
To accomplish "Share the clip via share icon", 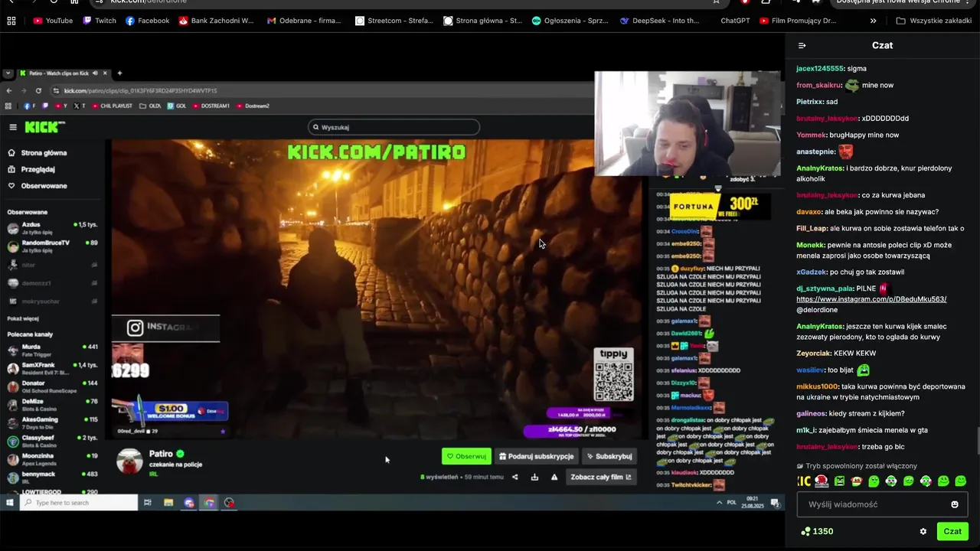I will click(x=514, y=477).
